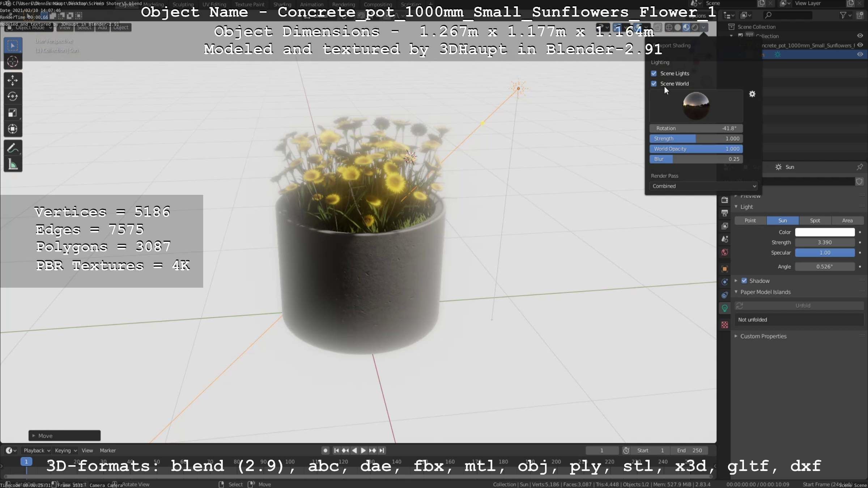Viewport: 868px width, 488px height.
Task: Play the animation forward
Action: [363, 450]
